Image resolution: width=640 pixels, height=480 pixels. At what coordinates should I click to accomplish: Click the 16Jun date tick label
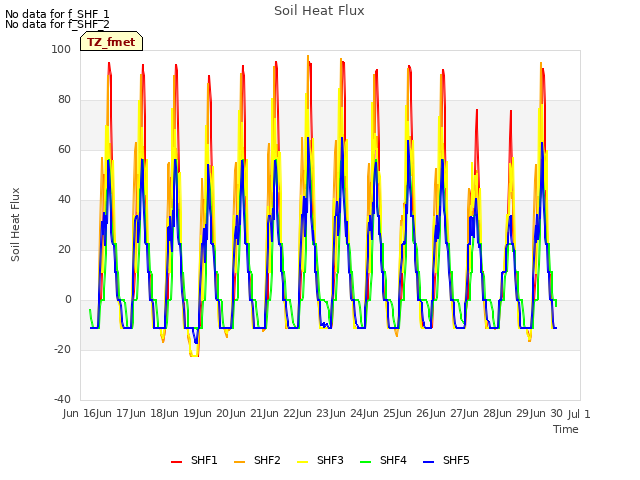[x=98, y=413]
